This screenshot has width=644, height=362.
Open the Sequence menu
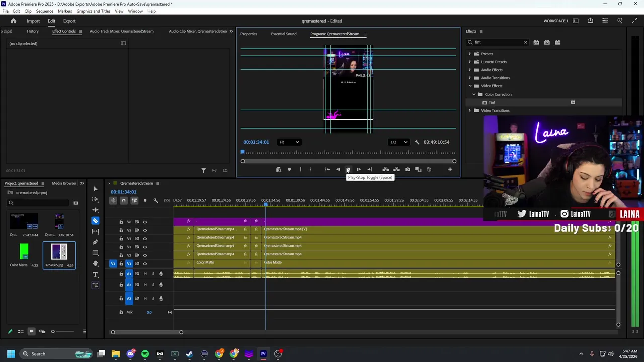44,11
